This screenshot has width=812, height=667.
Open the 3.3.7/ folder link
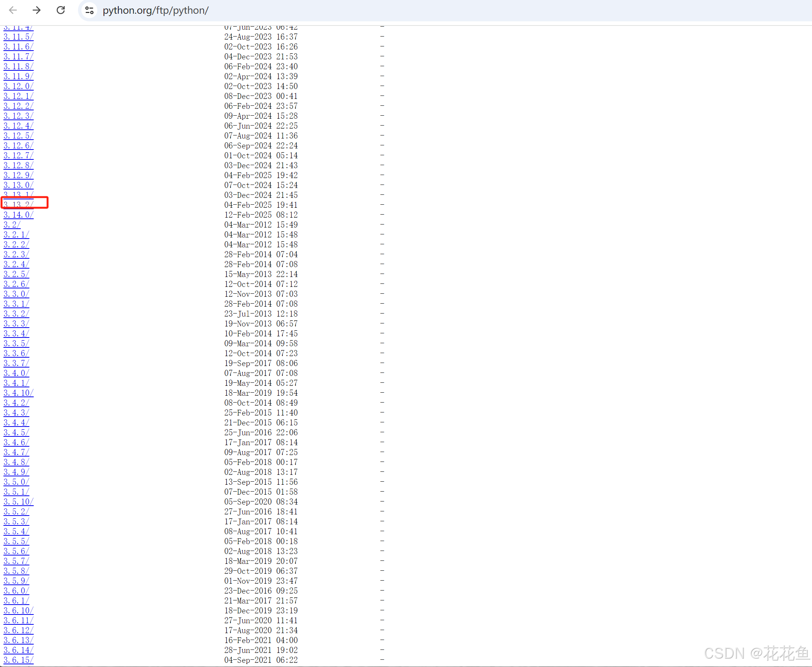tap(16, 363)
